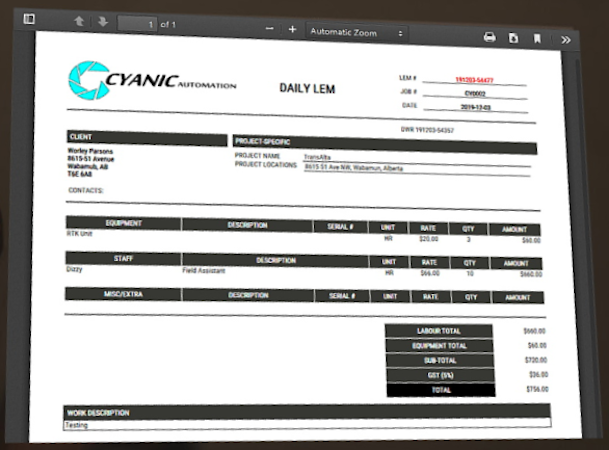Viewport: 609px width, 450px height.
Task: Click the CONTACTS label
Action: point(86,190)
